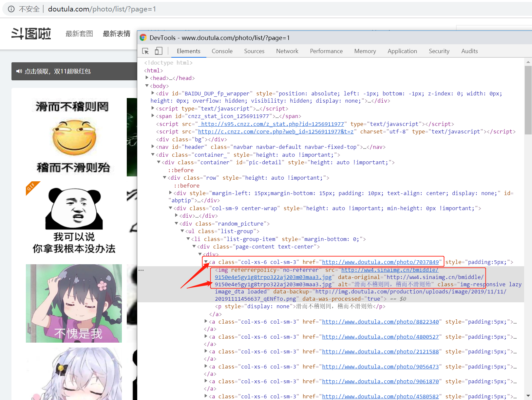Screen dimensions: 532x400
Task: Expand the nav header element
Action: coord(153,147)
